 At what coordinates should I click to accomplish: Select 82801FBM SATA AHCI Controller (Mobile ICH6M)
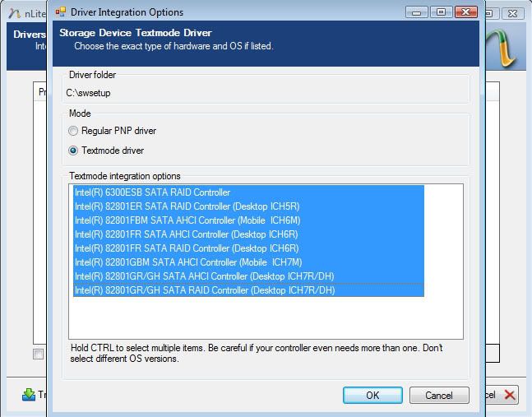[x=248, y=220]
